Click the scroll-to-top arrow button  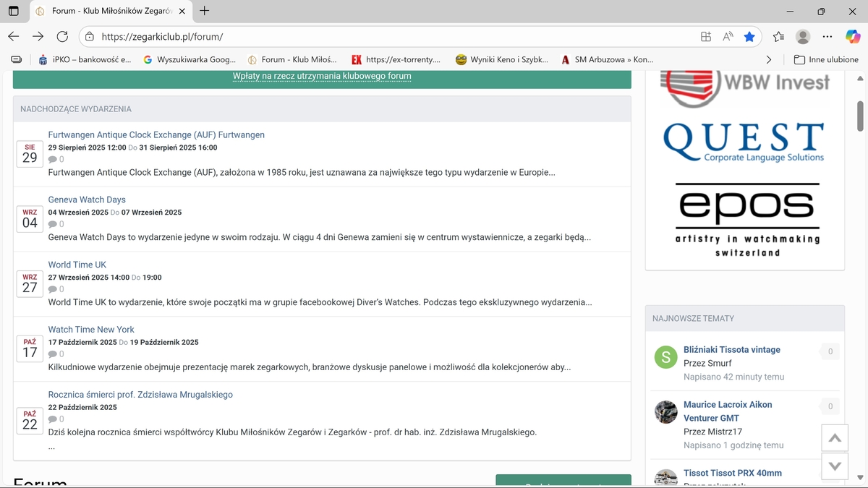[834, 438]
